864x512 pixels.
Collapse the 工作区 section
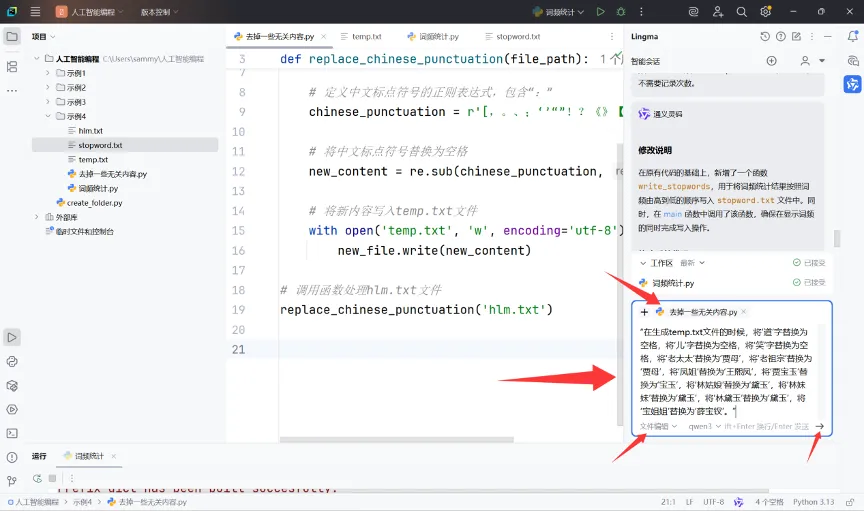(643, 263)
